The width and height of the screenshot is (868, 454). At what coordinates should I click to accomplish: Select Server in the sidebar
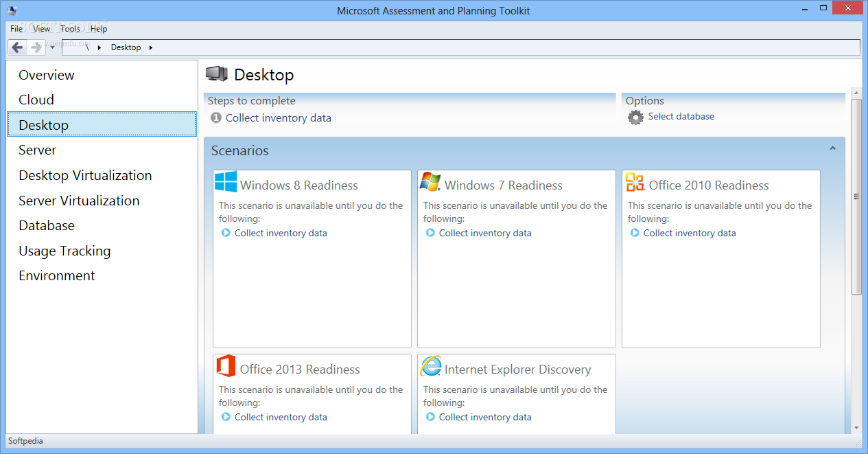[102, 150]
